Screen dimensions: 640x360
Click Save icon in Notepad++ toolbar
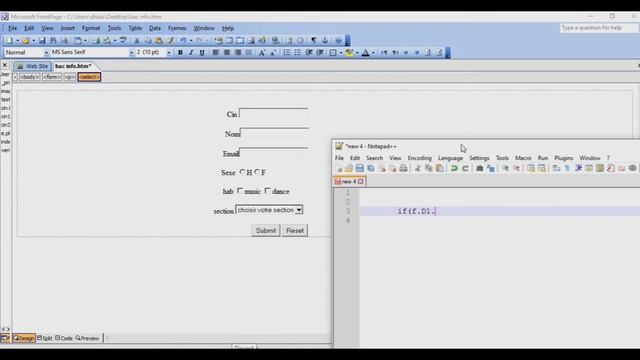360,168
